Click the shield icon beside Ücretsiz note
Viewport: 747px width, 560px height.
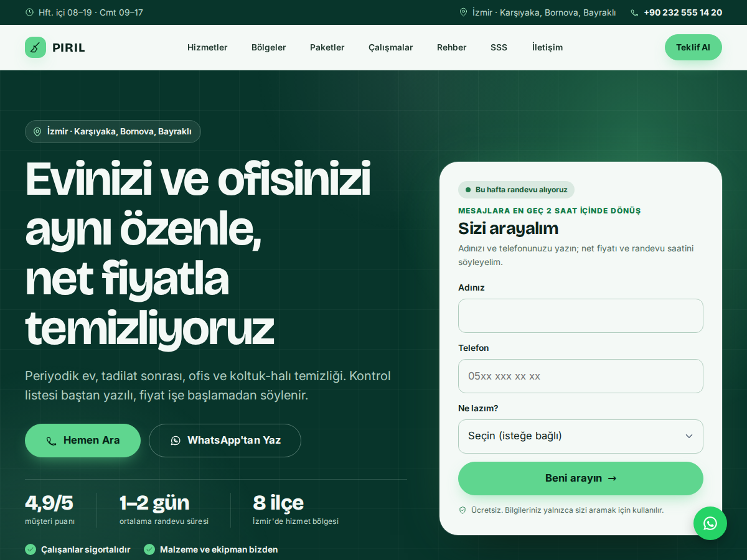[463, 510]
